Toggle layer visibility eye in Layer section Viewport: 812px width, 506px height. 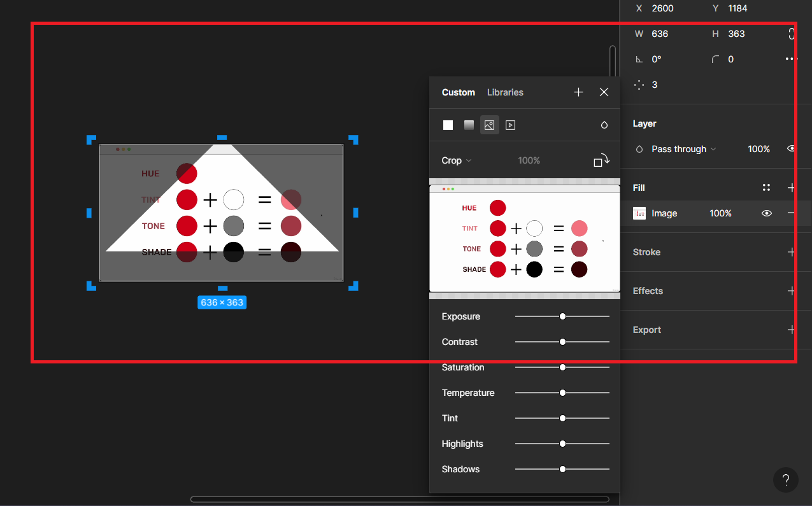(792, 149)
